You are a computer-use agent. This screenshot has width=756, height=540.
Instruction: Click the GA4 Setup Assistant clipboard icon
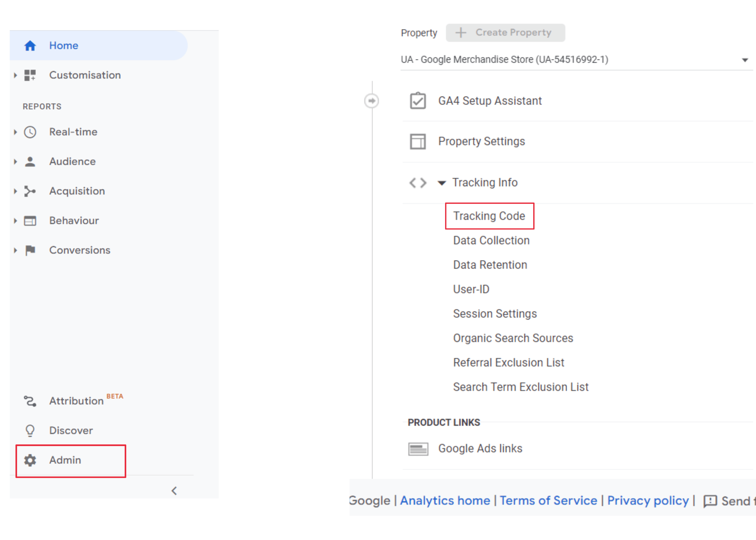click(417, 101)
